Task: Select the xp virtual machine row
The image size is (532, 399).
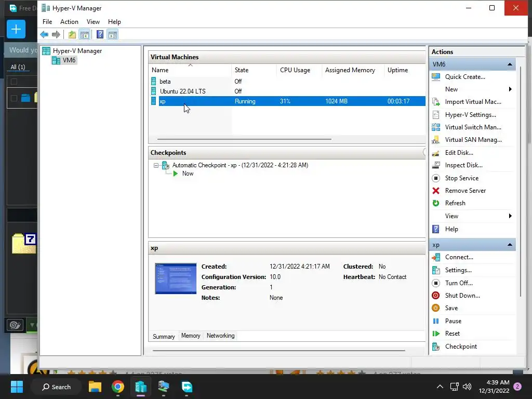Action: coord(287,101)
